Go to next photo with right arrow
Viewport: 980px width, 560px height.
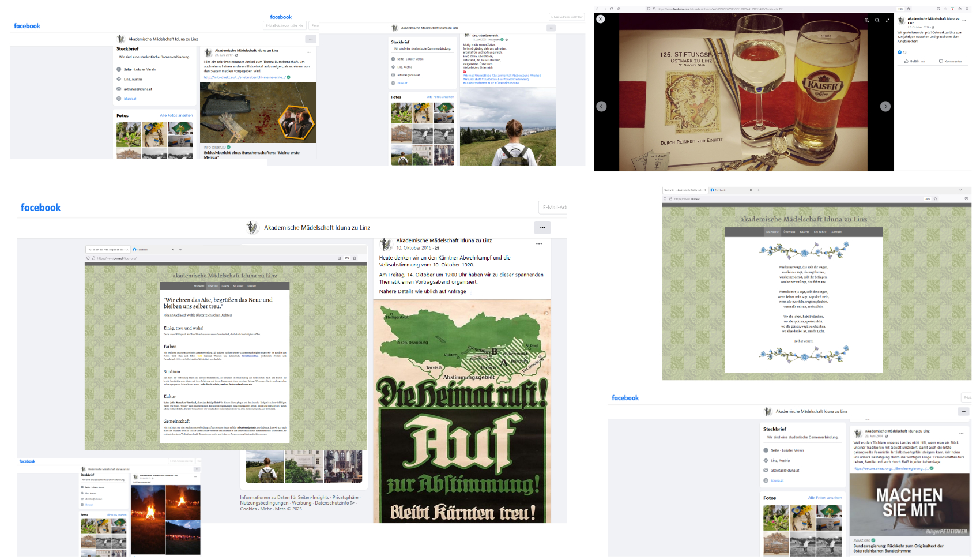(x=885, y=106)
